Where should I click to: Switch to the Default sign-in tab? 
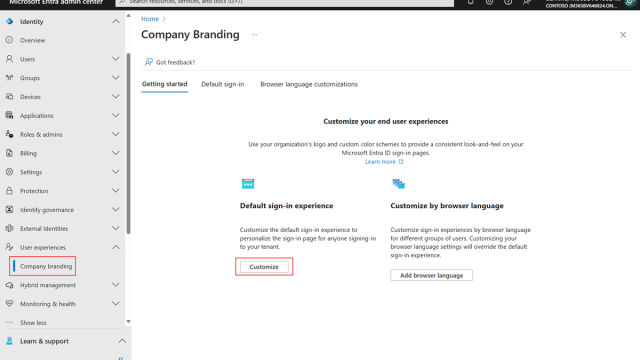coord(222,84)
